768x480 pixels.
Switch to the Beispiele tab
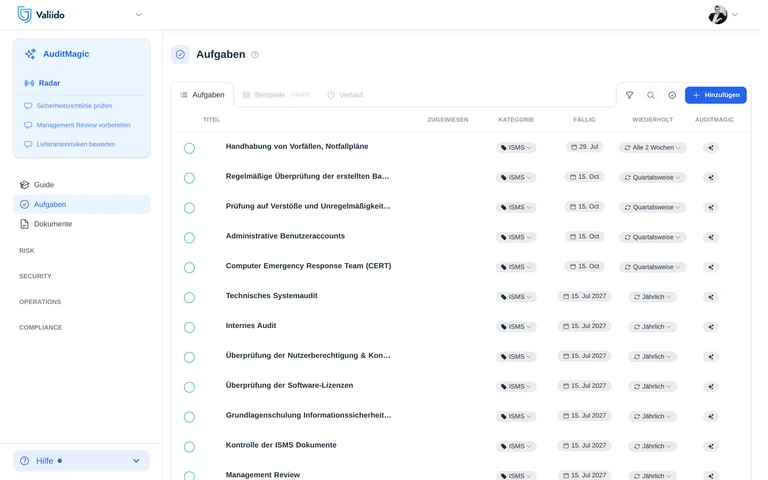pos(276,95)
